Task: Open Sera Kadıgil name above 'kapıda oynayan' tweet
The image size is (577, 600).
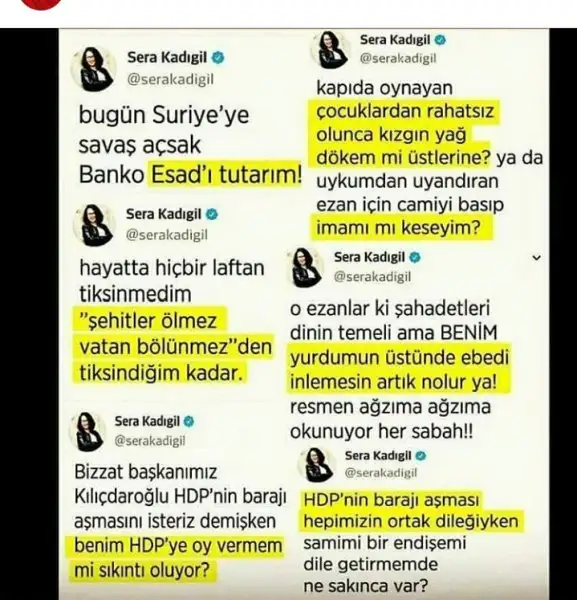Action: pyautogui.click(x=395, y=40)
